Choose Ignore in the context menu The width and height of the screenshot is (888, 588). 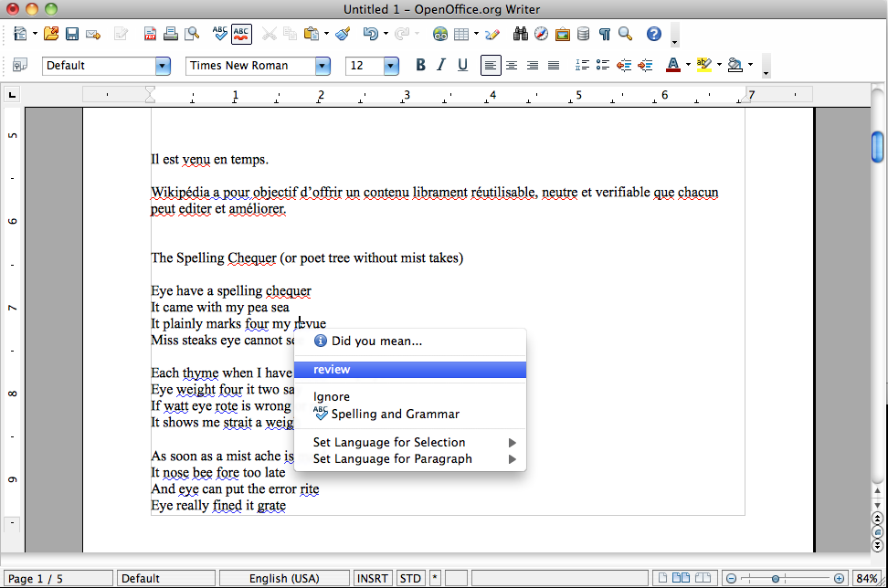[332, 396]
